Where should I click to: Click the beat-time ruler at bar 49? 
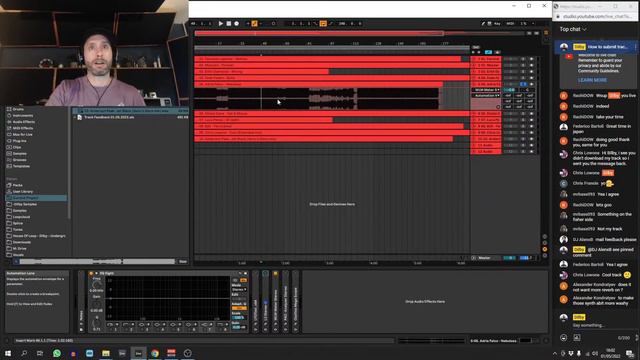pyautogui.click(x=264, y=43)
